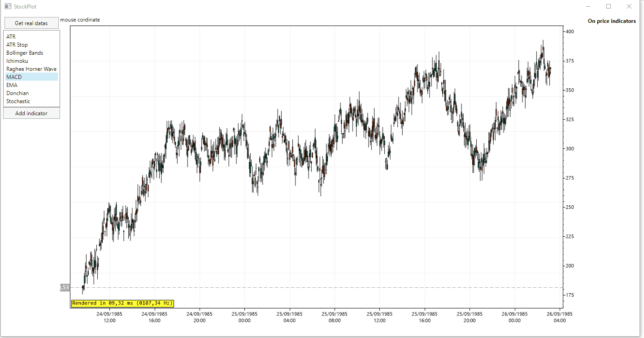The height and width of the screenshot is (338, 644).
Task: Choose the Bollinger Bands indicator
Action: (x=31, y=53)
